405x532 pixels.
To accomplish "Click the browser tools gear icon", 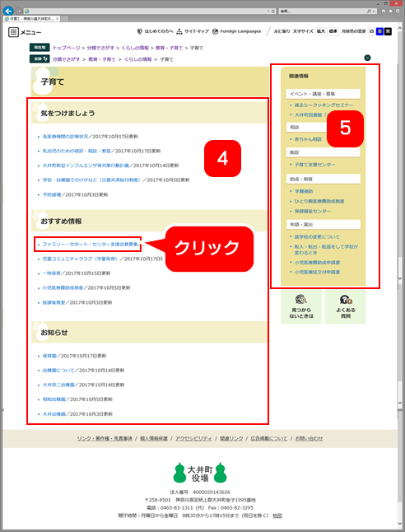I will (x=398, y=12).
